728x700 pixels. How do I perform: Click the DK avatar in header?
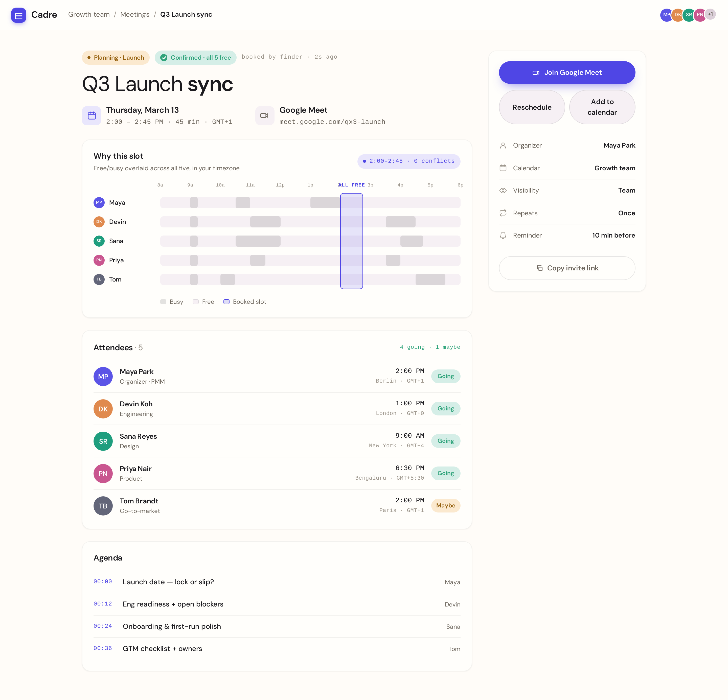coord(677,15)
